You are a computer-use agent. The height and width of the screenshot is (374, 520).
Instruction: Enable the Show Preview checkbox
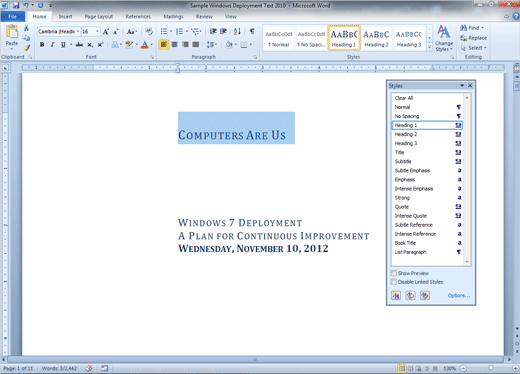click(x=394, y=273)
